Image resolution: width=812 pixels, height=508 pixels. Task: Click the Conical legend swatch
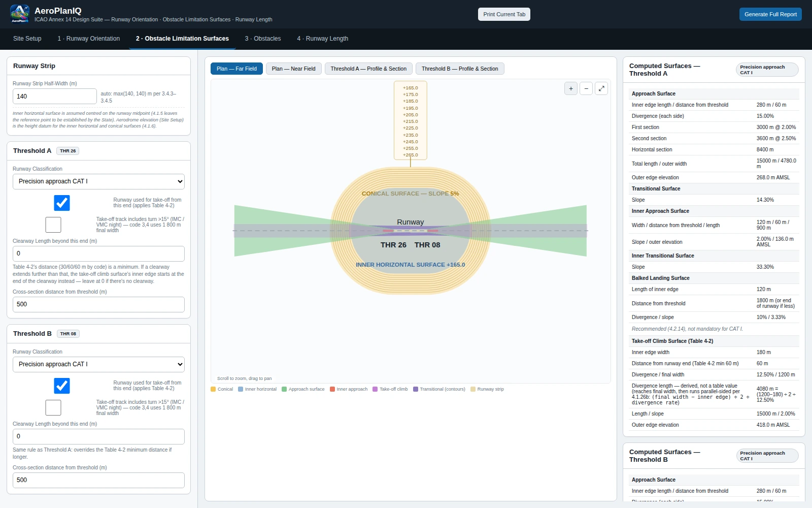213,389
